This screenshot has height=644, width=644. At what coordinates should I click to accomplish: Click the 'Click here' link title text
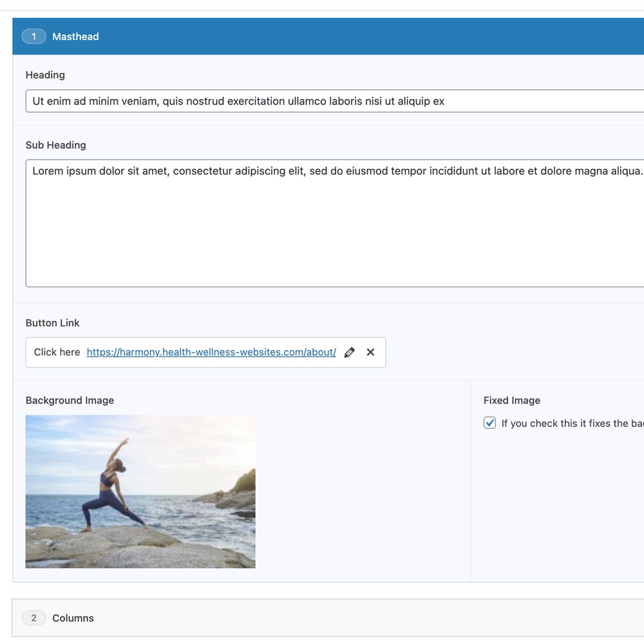57,352
